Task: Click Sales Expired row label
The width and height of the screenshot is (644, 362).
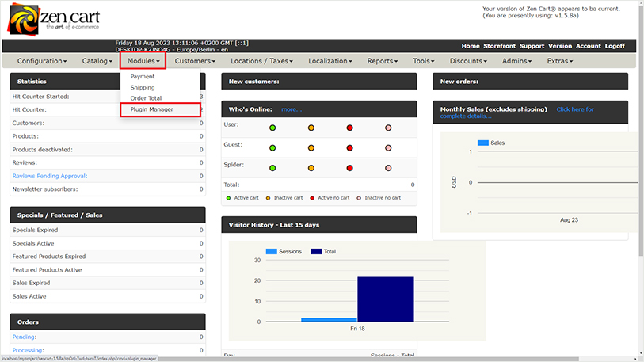Action: [x=31, y=283]
